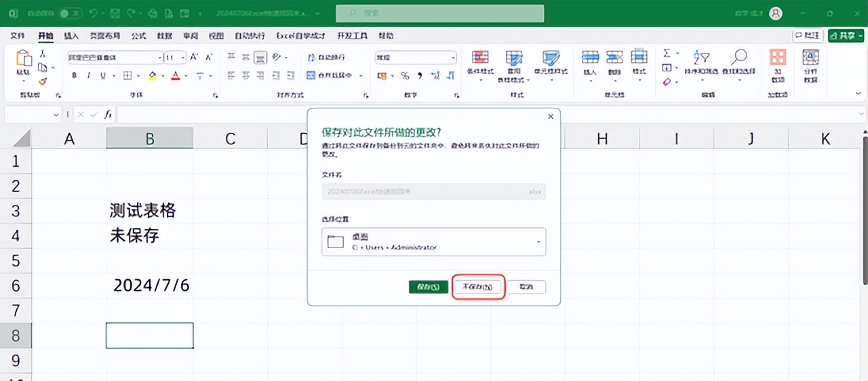Click the Analyze Data icon
The height and width of the screenshot is (381, 868).
tap(810, 57)
